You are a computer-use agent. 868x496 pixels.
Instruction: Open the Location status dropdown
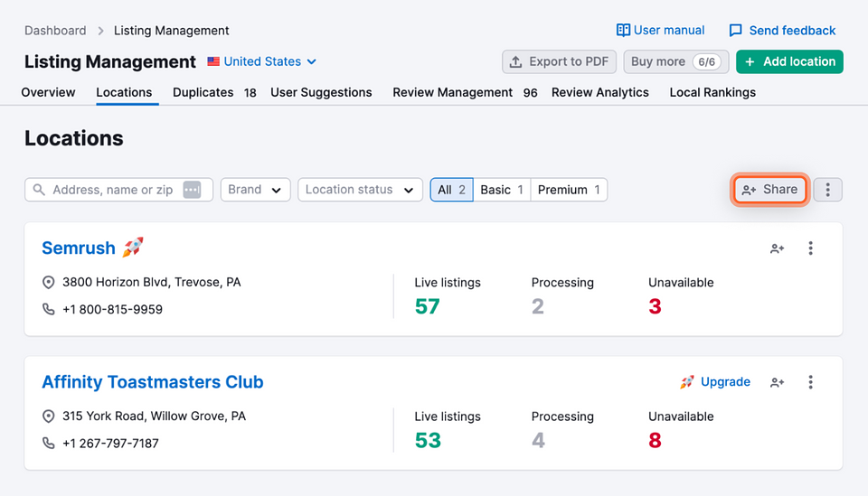coord(359,190)
